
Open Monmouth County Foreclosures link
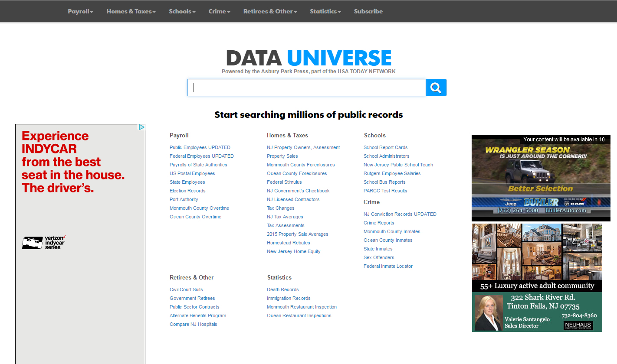(x=301, y=165)
